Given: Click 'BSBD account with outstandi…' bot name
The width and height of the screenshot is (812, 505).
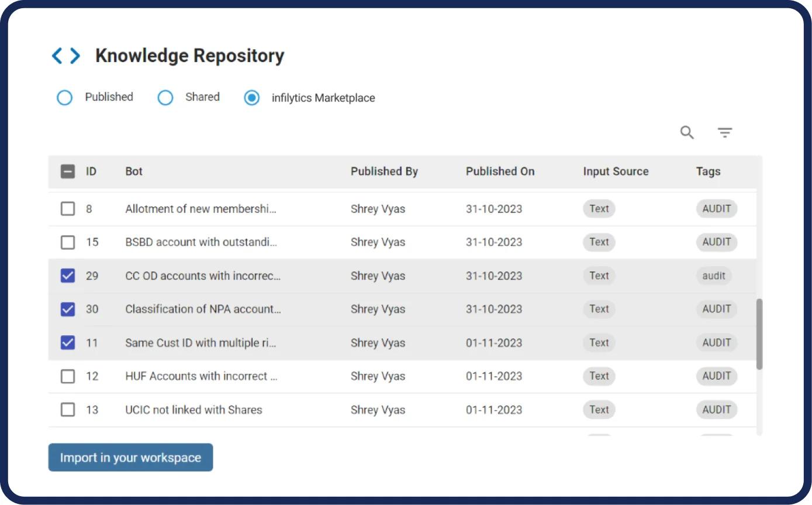Looking at the screenshot, I should (x=201, y=242).
